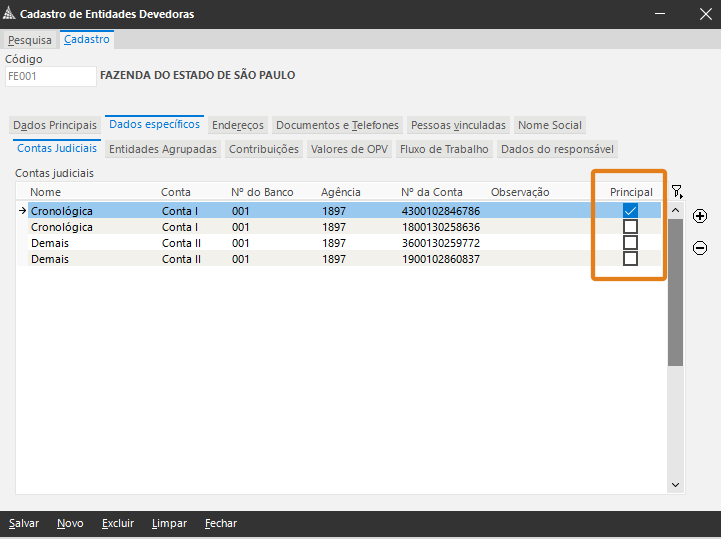Click the Nº da Conta column header
The width and height of the screenshot is (721, 539).
(x=432, y=192)
